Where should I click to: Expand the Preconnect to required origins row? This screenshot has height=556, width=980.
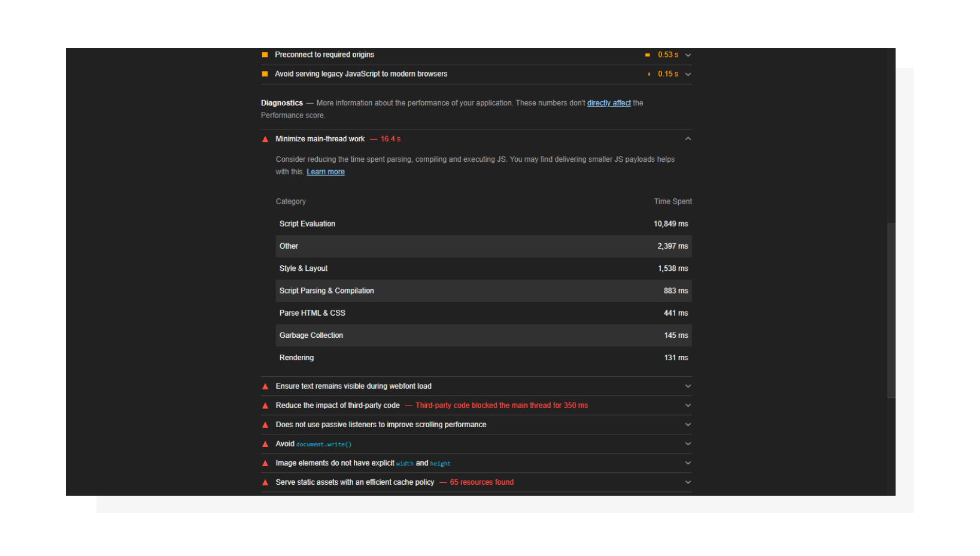(x=687, y=55)
